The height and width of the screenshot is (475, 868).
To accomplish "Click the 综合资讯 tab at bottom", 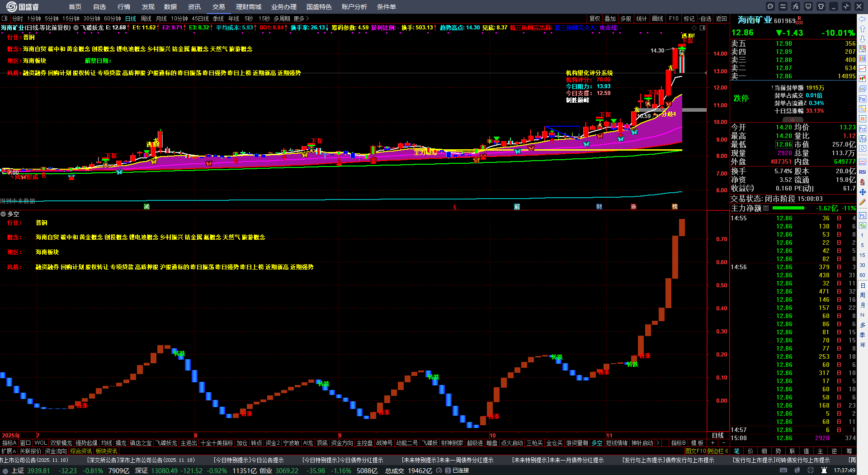I will (81, 451).
